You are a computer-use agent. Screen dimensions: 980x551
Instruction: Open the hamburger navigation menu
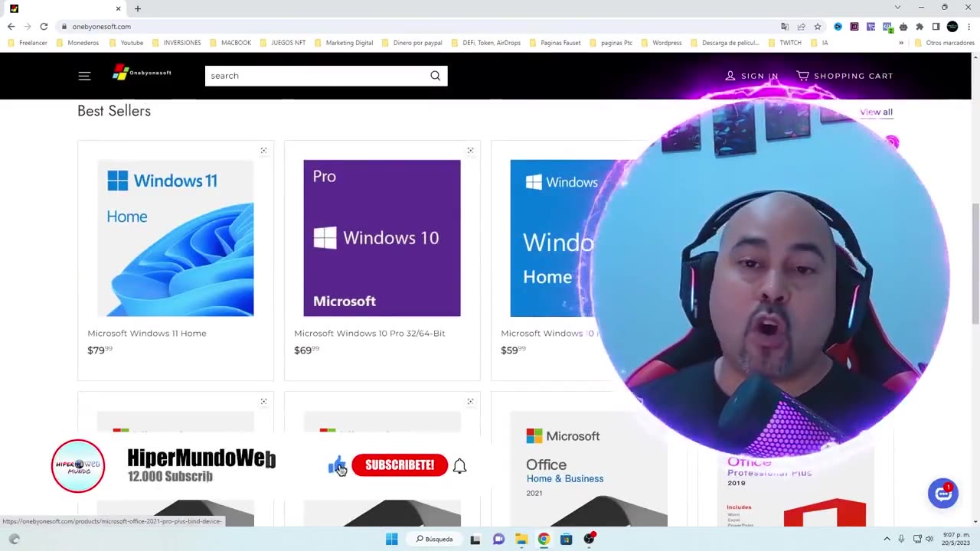[84, 76]
